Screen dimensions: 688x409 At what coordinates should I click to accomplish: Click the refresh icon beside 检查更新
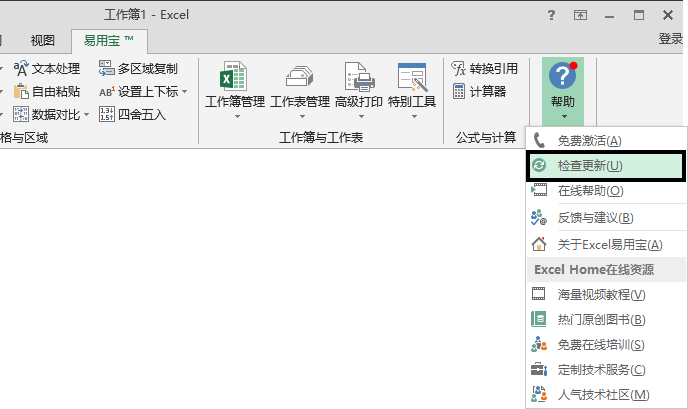point(539,165)
